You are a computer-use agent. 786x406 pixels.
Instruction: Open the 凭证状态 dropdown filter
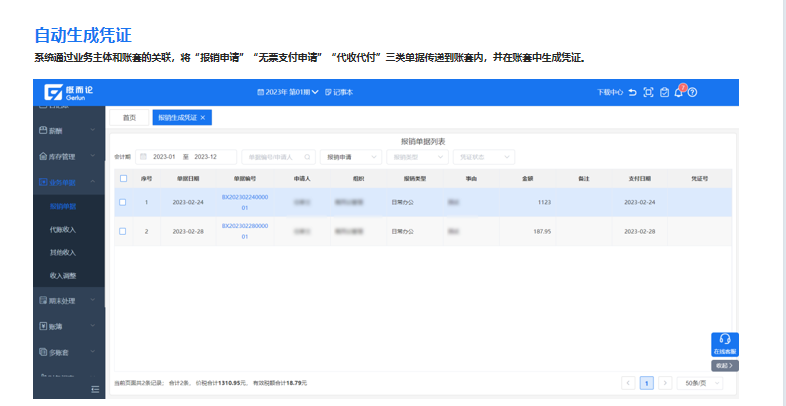tap(484, 157)
